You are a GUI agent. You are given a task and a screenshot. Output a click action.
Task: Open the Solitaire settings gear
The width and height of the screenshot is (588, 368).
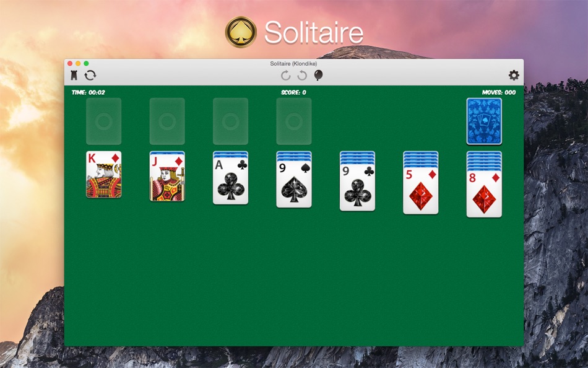(514, 74)
